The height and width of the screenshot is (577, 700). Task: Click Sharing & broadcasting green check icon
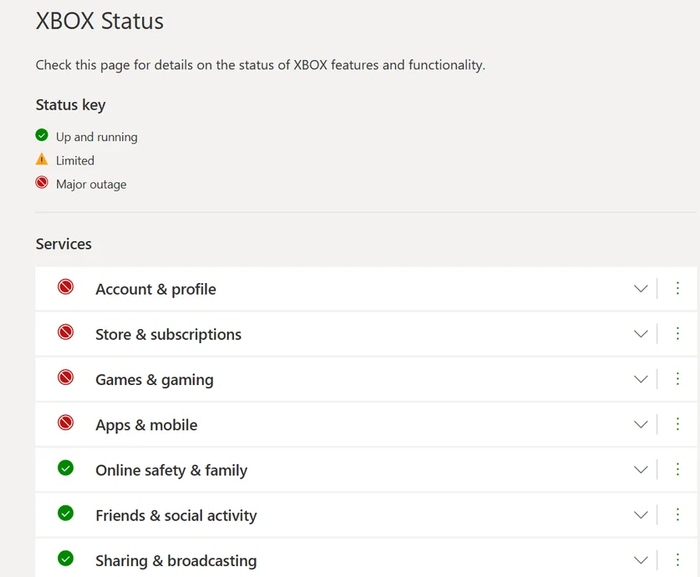66,558
